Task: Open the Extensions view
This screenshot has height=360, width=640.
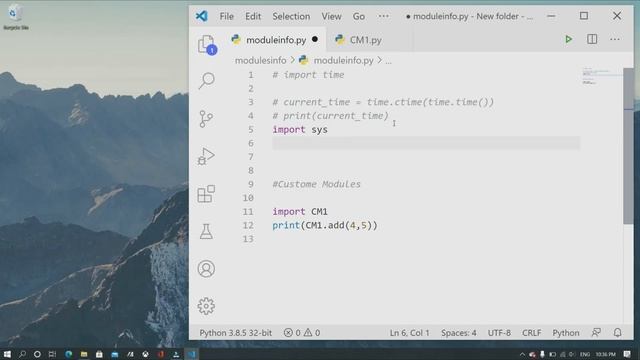Action: (x=206, y=194)
